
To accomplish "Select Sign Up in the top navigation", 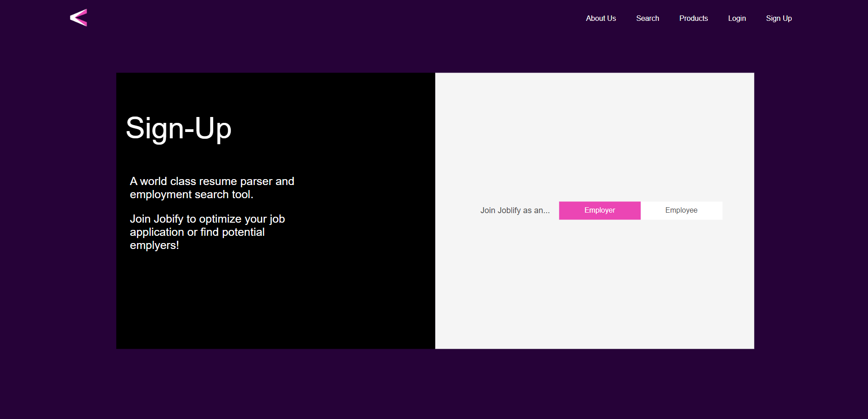I will 779,18.
